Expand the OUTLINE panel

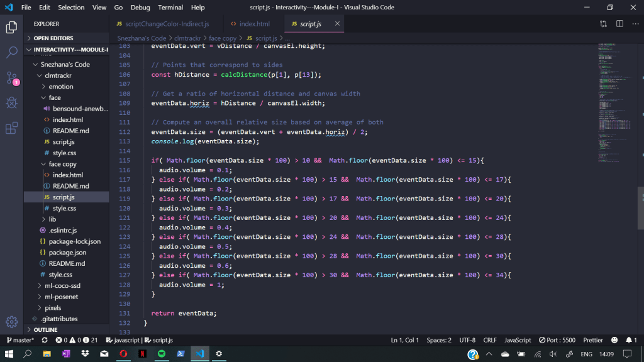45,330
